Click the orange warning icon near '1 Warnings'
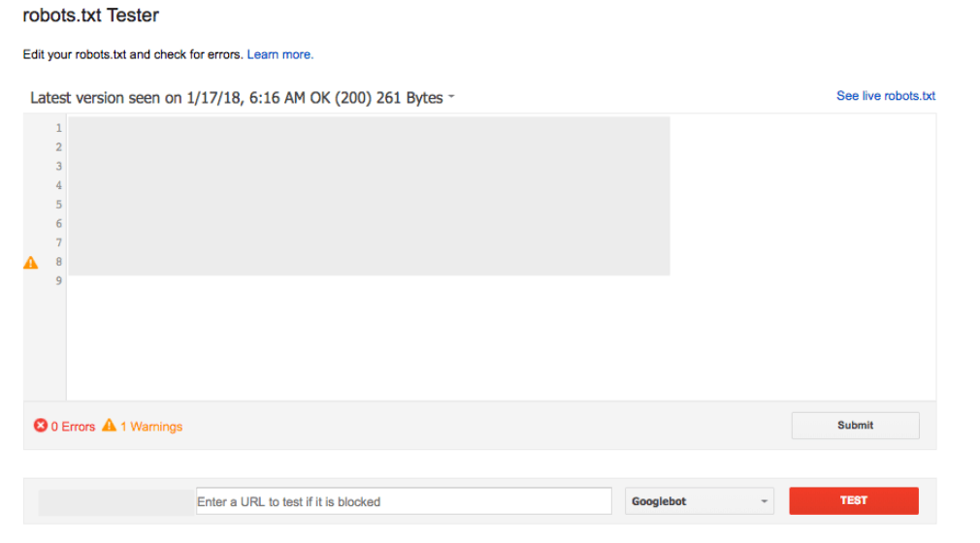Screen dimensions: 980x543 (x=109, y=426)
